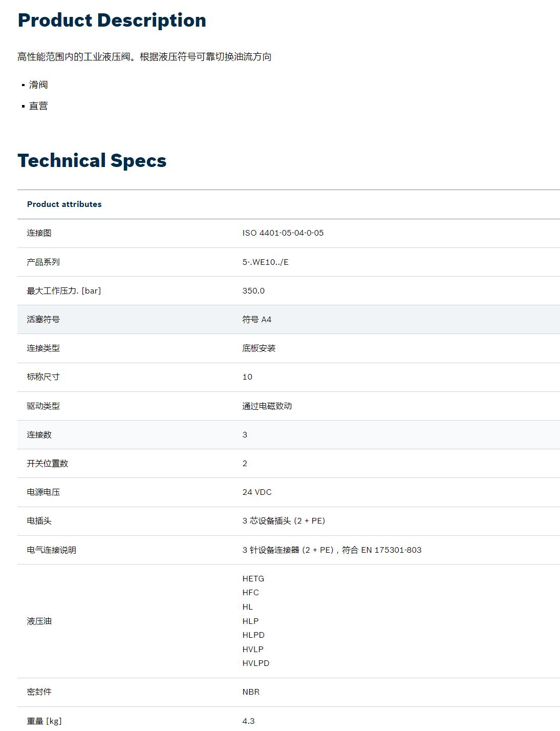The width and height of the screenshot is (560, 731).
Task: Click the 通过电磁致动 actuation type value
Action: pyautogui.click(x=266, y=406)
